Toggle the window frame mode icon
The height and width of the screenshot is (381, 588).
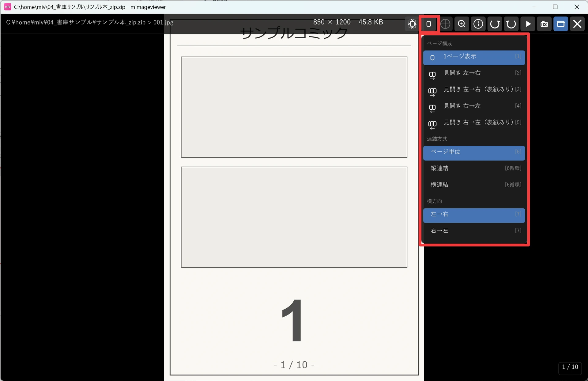tap(561, 24)
